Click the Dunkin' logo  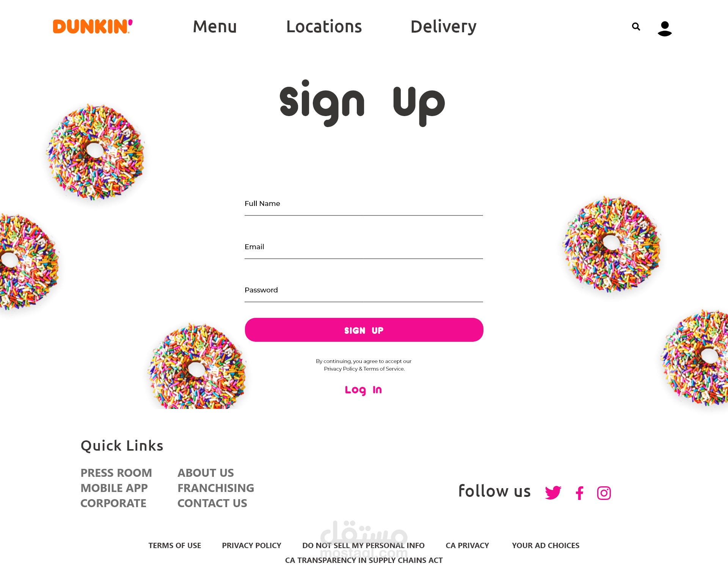click(93, 27)
